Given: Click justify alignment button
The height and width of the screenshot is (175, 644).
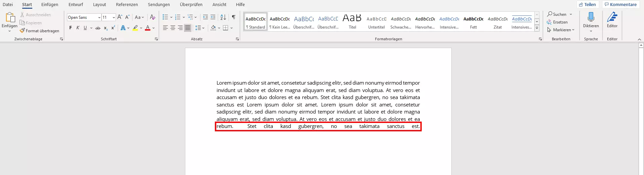Looking at the screenshot, I should pyautogui.click(x=188, y=28).
